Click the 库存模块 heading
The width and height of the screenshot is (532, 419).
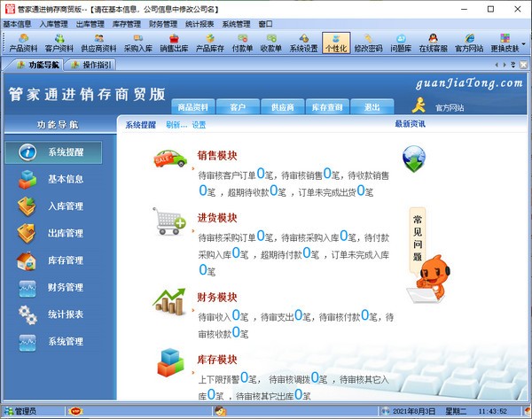coord(217,360)
